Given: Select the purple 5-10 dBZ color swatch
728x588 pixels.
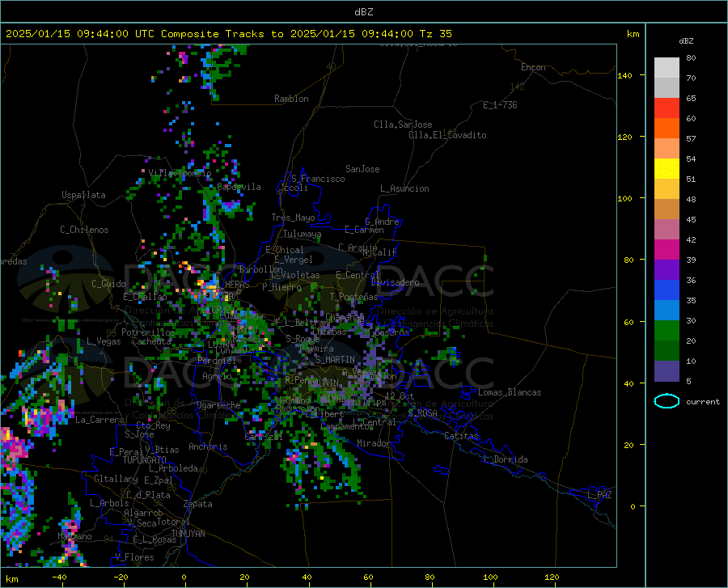Looking at the screenshot, I should pyautogui.click(x=667, y=370).
